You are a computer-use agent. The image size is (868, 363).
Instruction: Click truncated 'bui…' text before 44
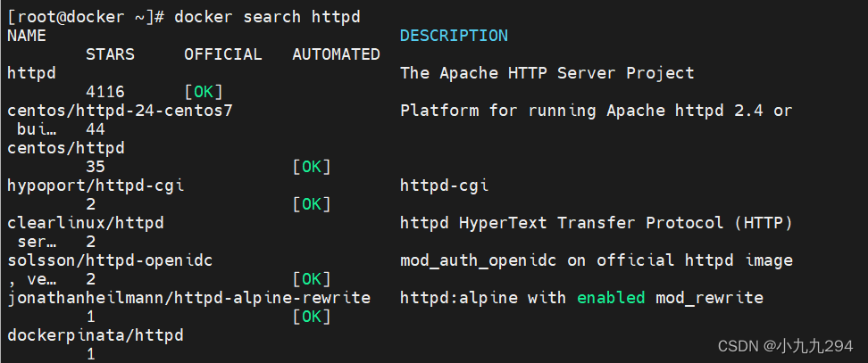pyautogui.click(x=37, y=129)
